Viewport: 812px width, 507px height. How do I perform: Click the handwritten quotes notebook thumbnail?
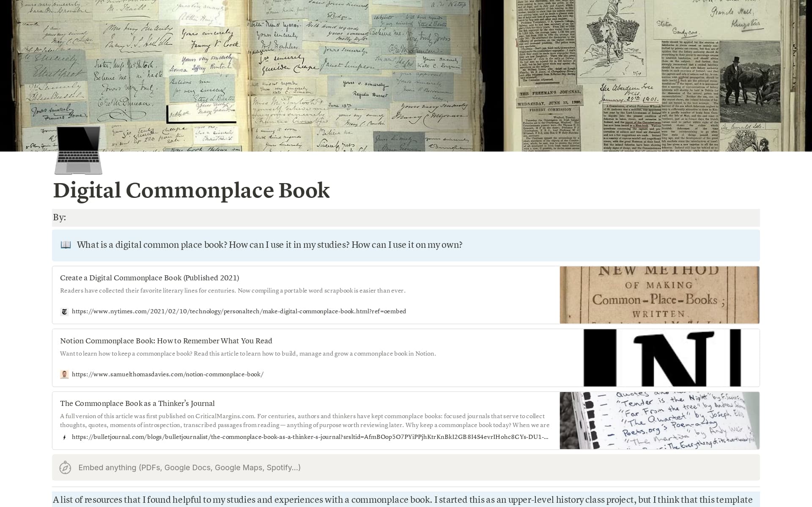(660, 420)
